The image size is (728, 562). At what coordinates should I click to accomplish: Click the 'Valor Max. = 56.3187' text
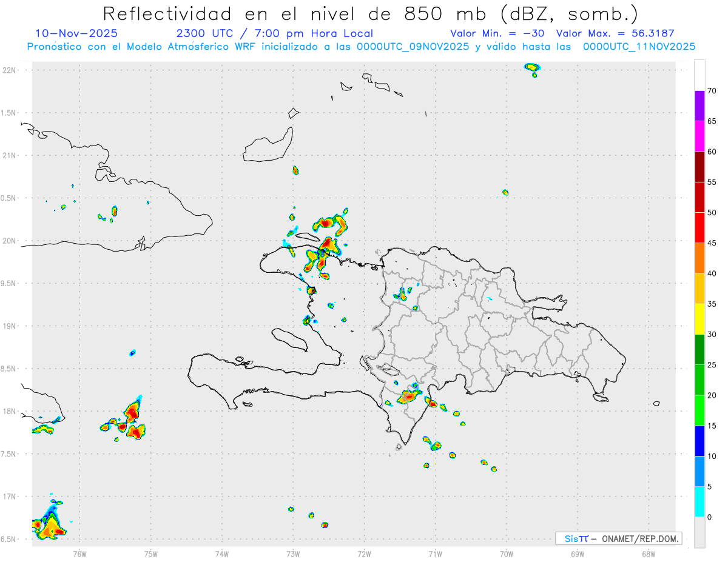click(615, 33)
